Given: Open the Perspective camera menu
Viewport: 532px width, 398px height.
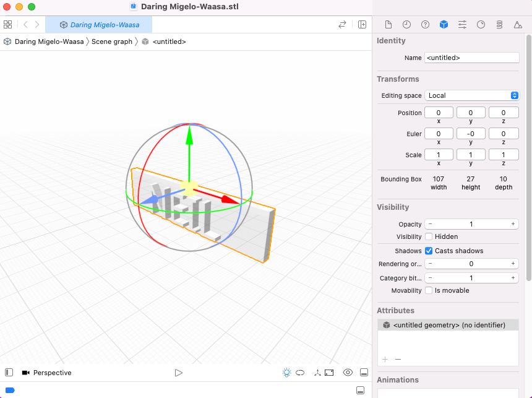Looking at the screenshot, I should point(47,373).
